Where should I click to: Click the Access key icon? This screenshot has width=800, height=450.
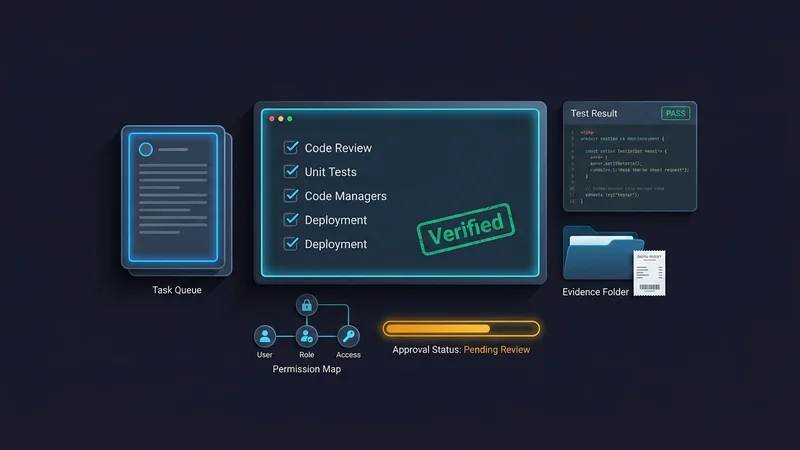point(348,336)
